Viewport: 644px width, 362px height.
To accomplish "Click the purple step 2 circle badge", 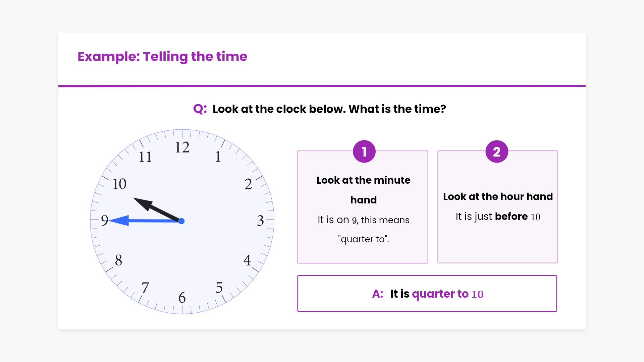I will pyautogui.click(x=497, y=152).
